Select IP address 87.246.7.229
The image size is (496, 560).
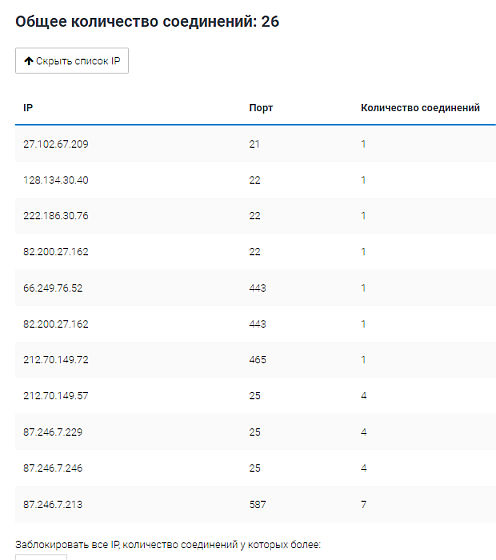53,432
